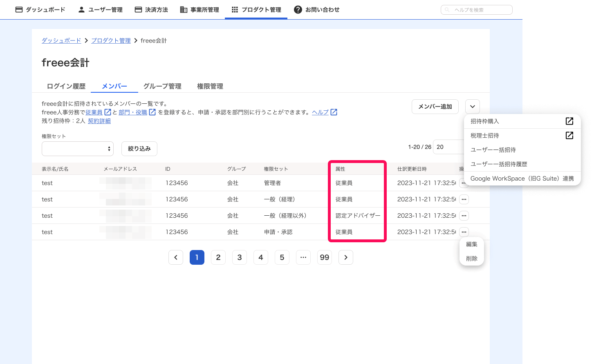The image size is (594, 364).
Task: Click the pagination ellipsis button
Action: (x=303, y=257)
